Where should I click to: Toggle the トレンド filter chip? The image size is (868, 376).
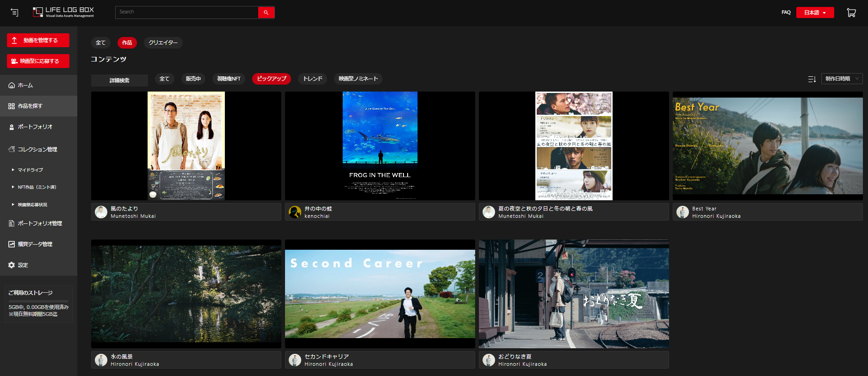click(x=313, y=79)
